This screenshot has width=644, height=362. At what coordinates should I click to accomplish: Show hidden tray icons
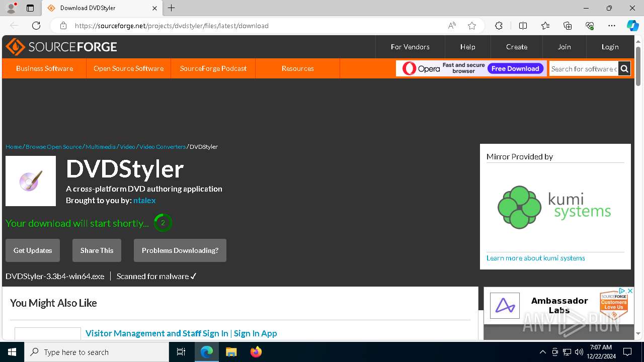pyautogui.click(x=542, y=352)
